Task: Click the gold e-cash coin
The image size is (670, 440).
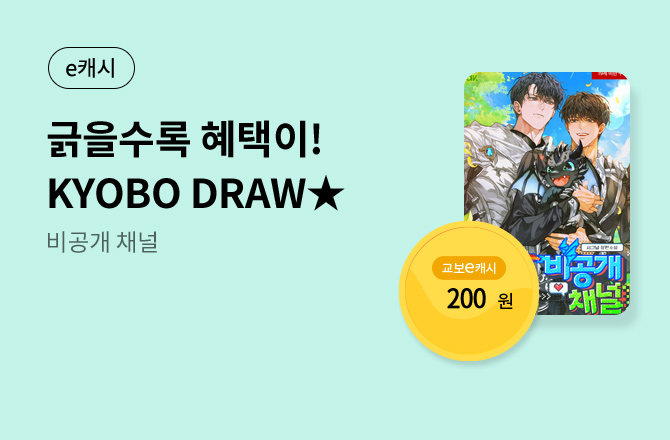Action: point(469,291)
